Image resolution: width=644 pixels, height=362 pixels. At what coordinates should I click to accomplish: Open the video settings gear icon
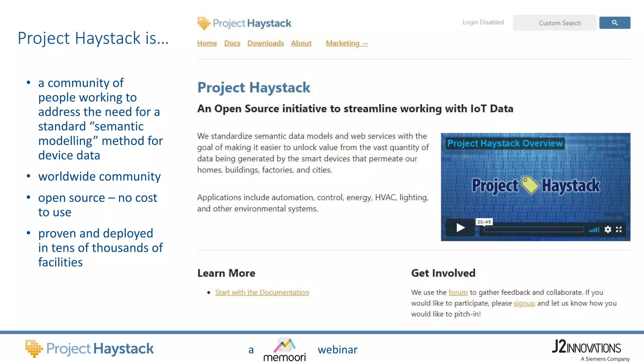608,229
